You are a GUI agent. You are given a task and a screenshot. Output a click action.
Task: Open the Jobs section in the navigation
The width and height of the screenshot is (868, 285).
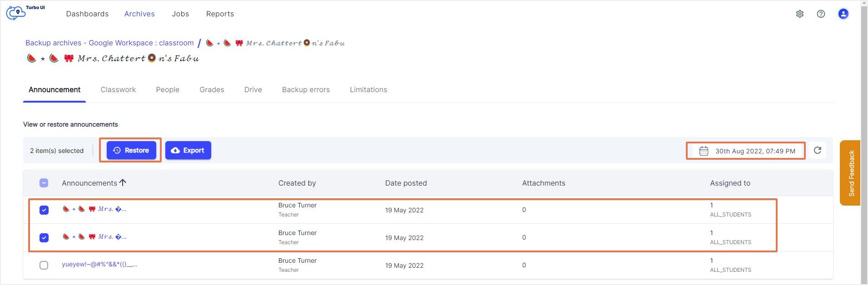click(x=180, y=14)
